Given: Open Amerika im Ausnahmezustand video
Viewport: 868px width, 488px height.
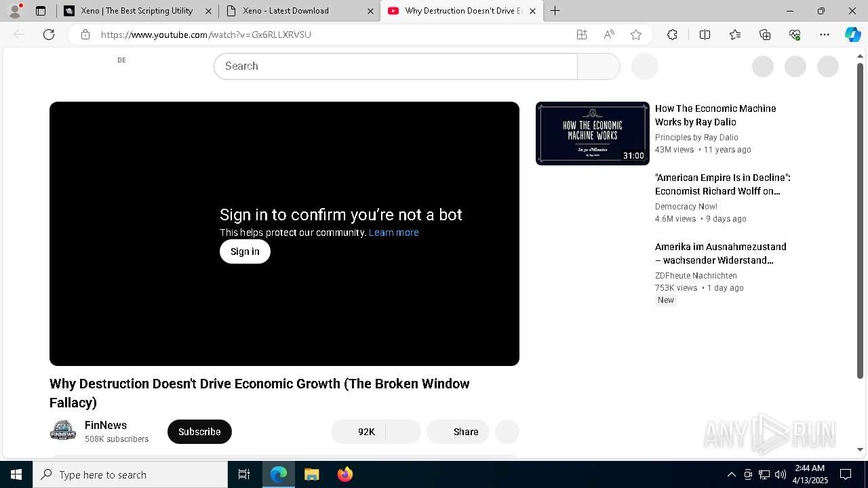Looking at the screenshot, I should tap(721, 253).
